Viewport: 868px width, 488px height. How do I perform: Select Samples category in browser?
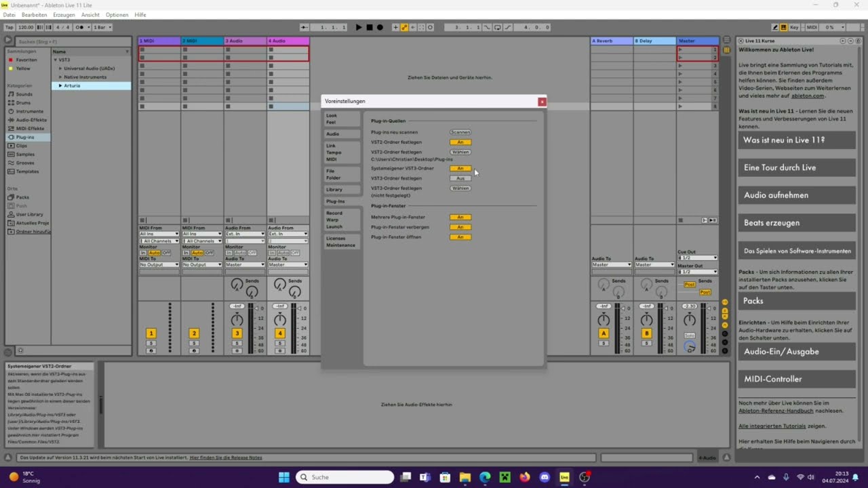click(25, 155)
